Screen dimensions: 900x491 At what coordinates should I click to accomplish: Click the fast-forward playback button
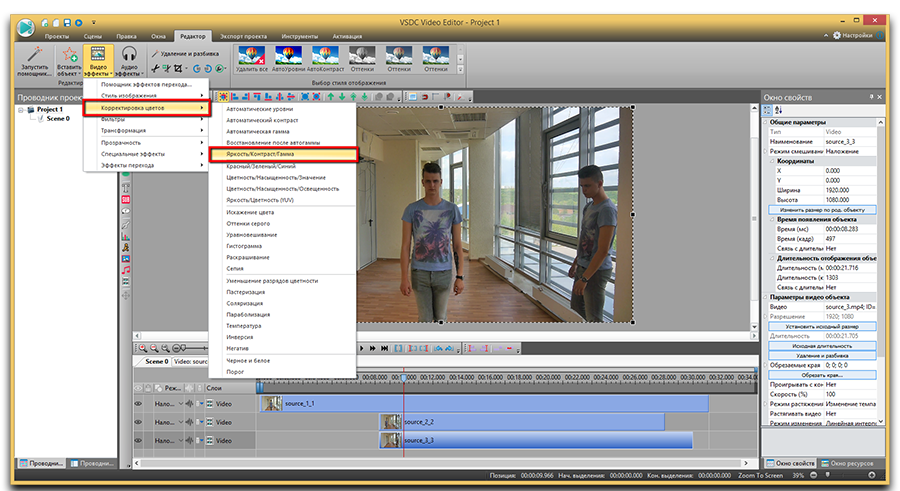pyautogui.click(x=373, y=348)
